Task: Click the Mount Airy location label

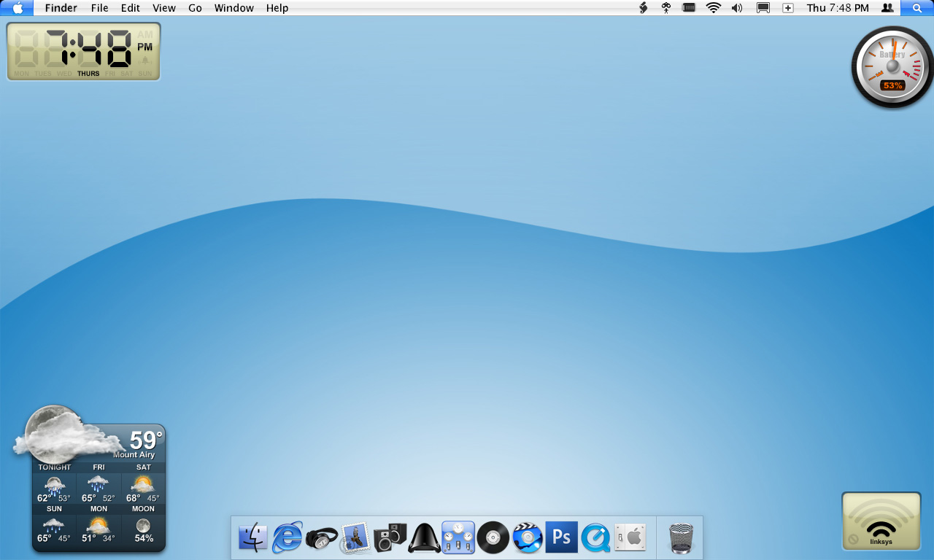Action: pos(134,455)
